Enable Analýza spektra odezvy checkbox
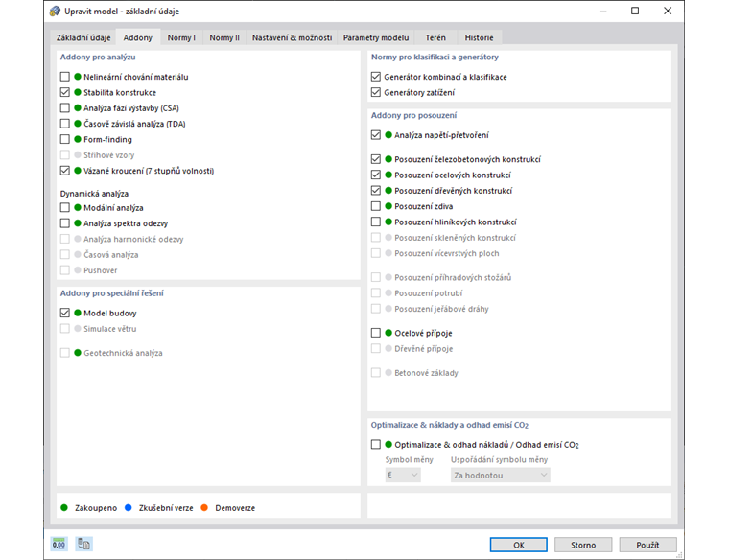The image size is (729, 560). [x=65, y=223]
